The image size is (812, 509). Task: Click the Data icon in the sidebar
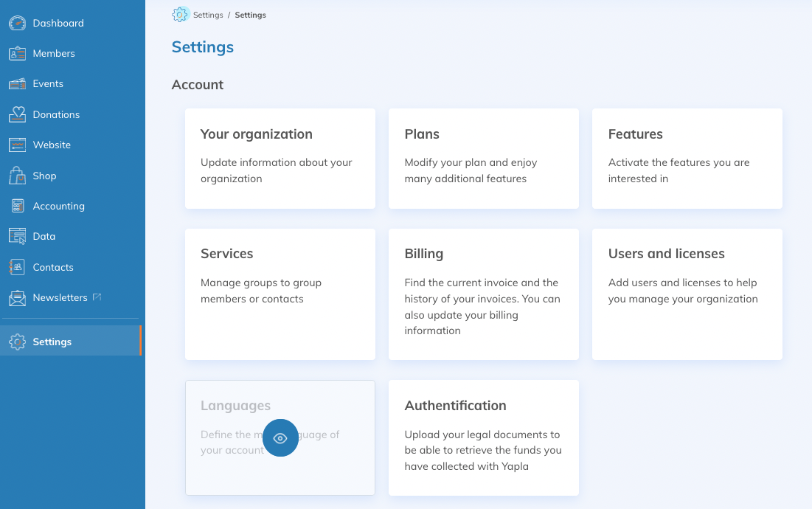point(16,236)
